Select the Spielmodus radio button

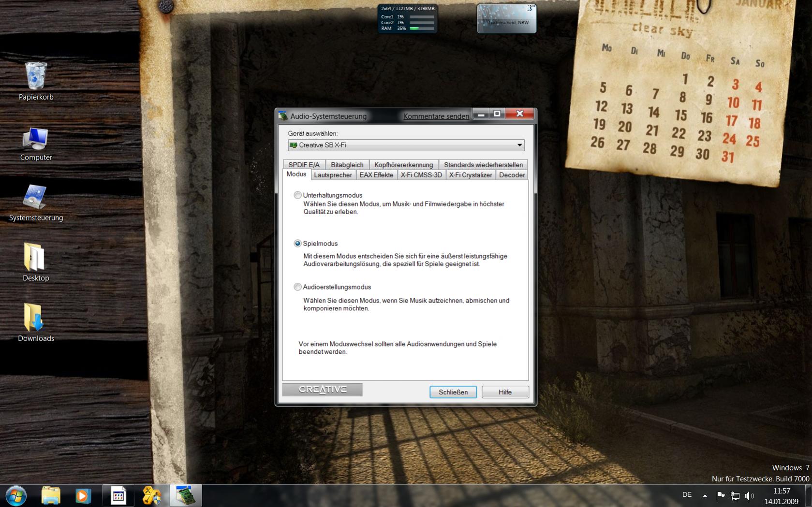pos(297,244)
